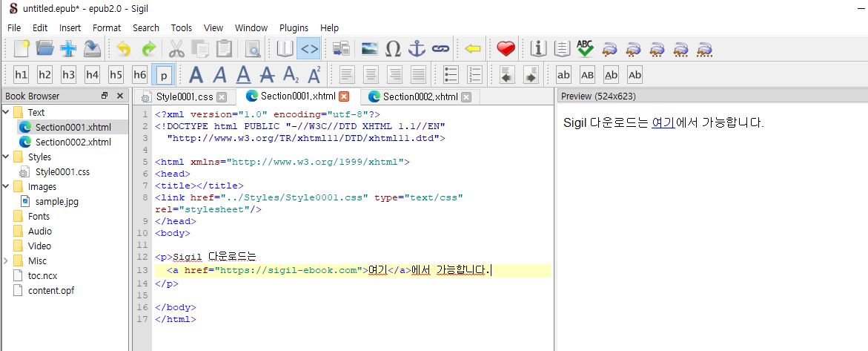Insert a hyperlink with the chain icon
Image resolution: width=868 pixels, height=351 pixels.
[440, 49]
